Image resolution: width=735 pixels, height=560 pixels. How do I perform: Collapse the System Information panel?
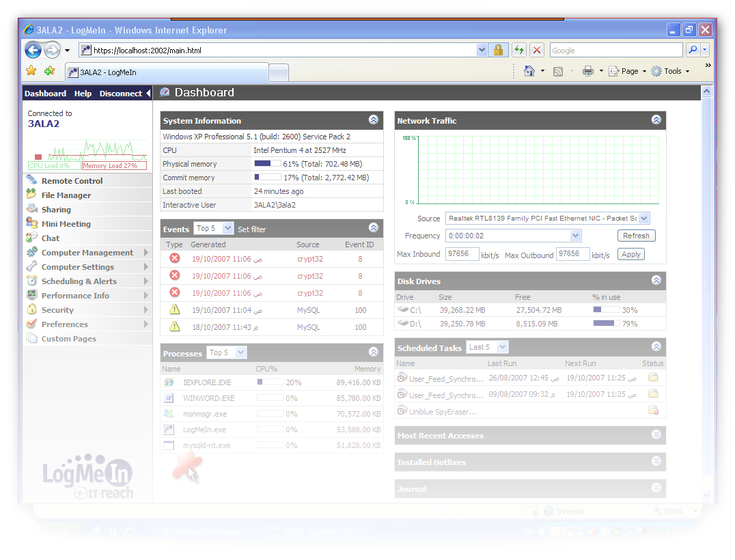click(x=374, y=120)
